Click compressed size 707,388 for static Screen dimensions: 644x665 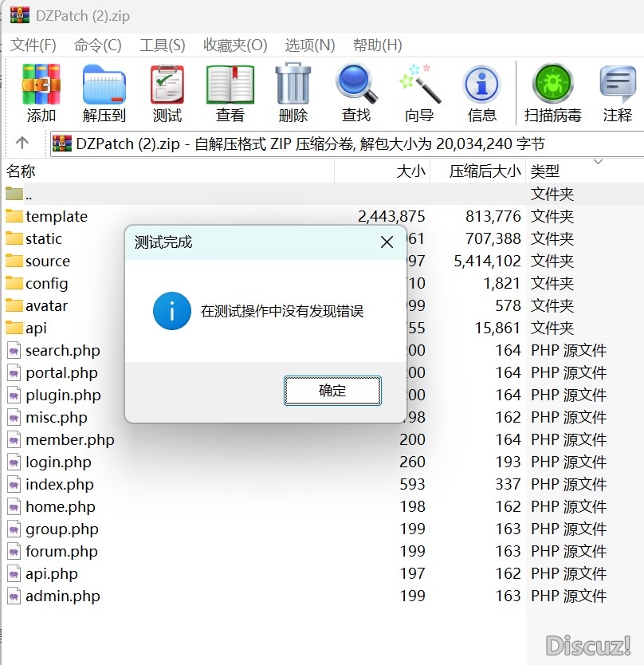pos(493,238)
